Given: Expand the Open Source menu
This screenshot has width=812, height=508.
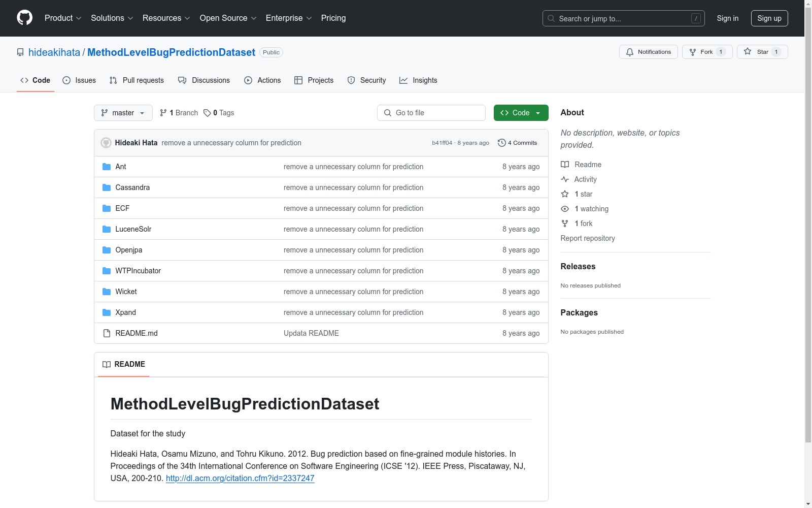Looking at the screenshot, I should point(228,18).
